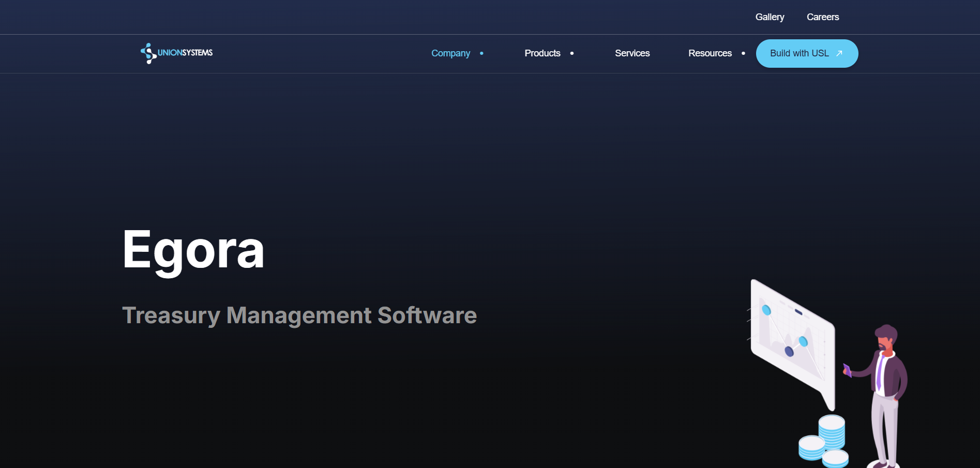Open the Company menu
The width and height of the screenshot is (980, 468).
pos(450,53)
